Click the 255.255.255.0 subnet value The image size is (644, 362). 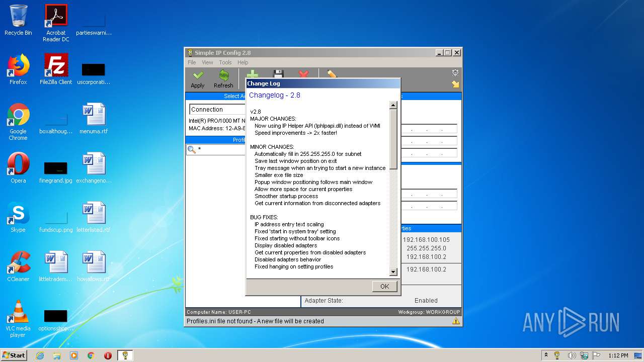tap(426, 248)
